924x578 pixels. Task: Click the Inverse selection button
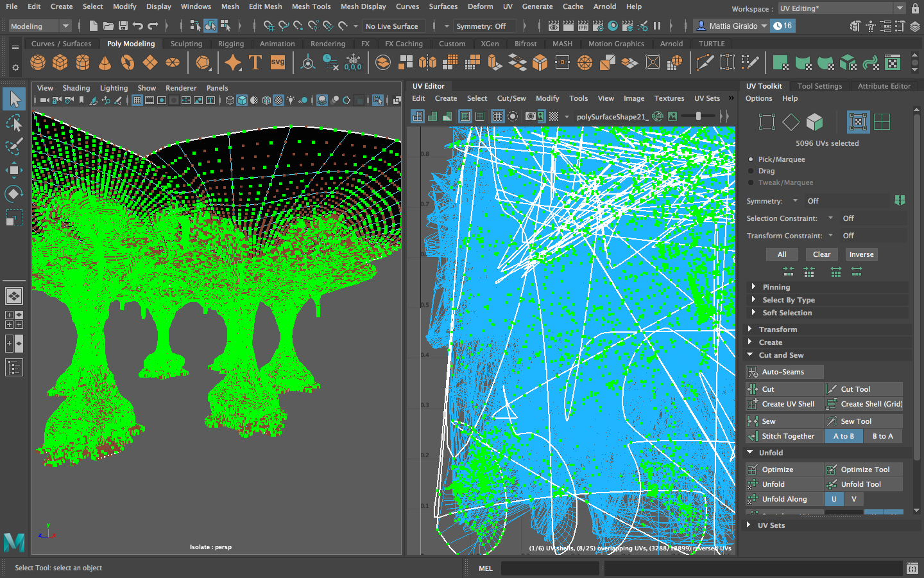(861, 254)
